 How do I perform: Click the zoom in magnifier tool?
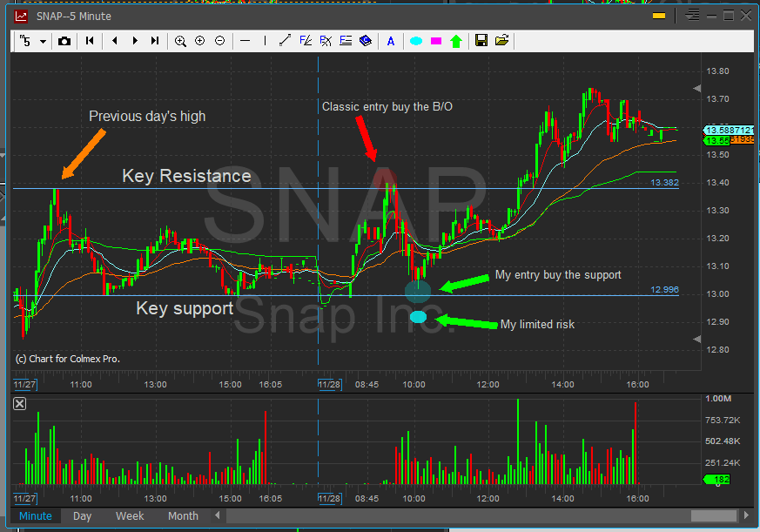[x=180, y=40]
